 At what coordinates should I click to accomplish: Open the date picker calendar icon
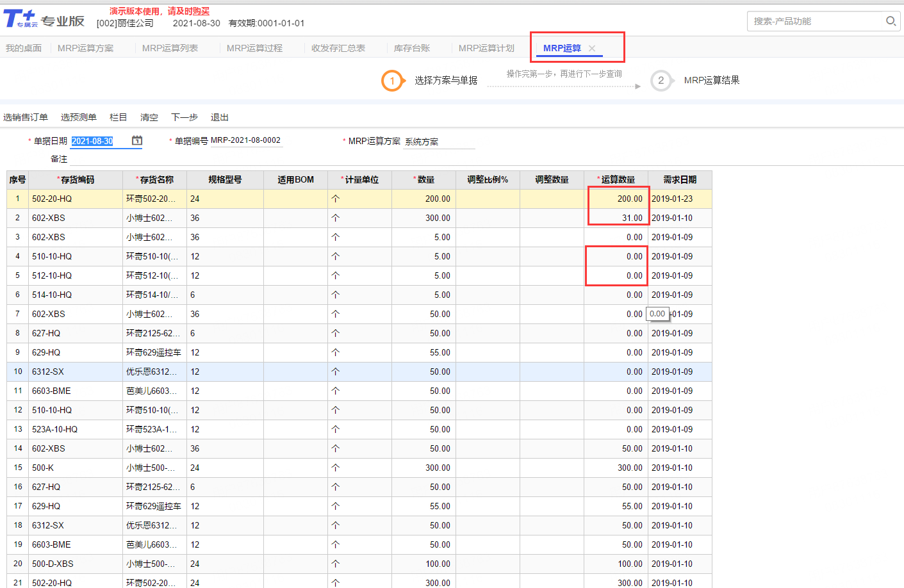(x=137, y=140)
